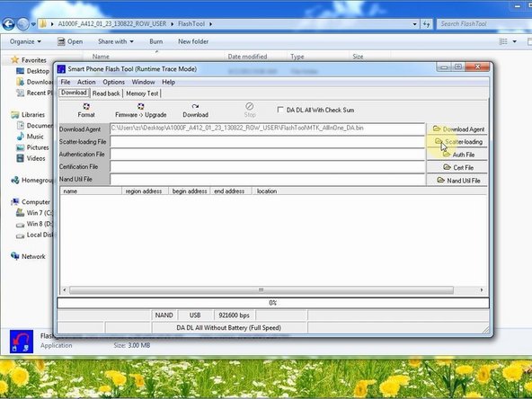Open the recent locations dropdown arrow
Viewport: 532px width, 399px height.
(33, 24)
